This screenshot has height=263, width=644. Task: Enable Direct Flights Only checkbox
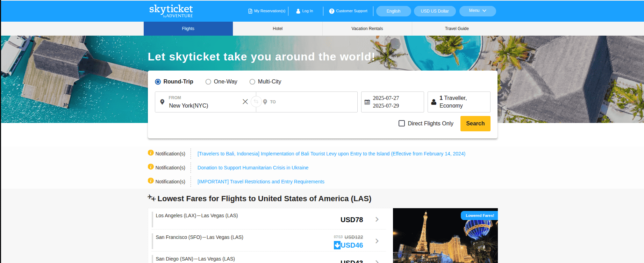point(402,123)
